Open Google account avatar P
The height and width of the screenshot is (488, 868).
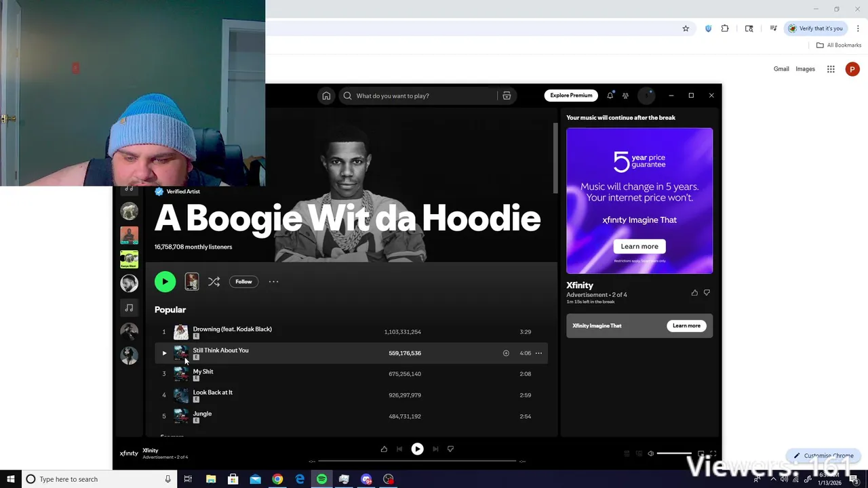click(x=852, y=69)
